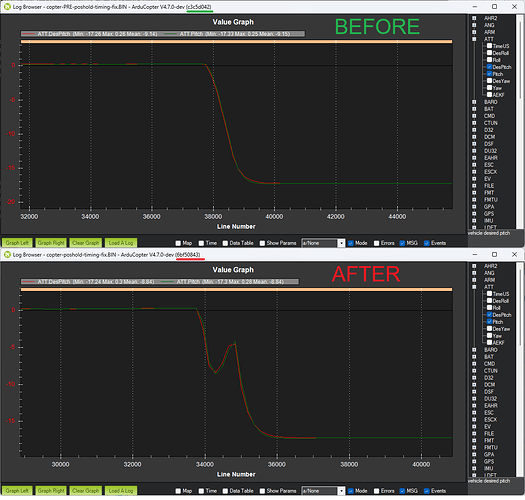This screenshot has width=525, height=500.
Task: Expand the IMU node in bottom window tree
Action: (474, 469)
